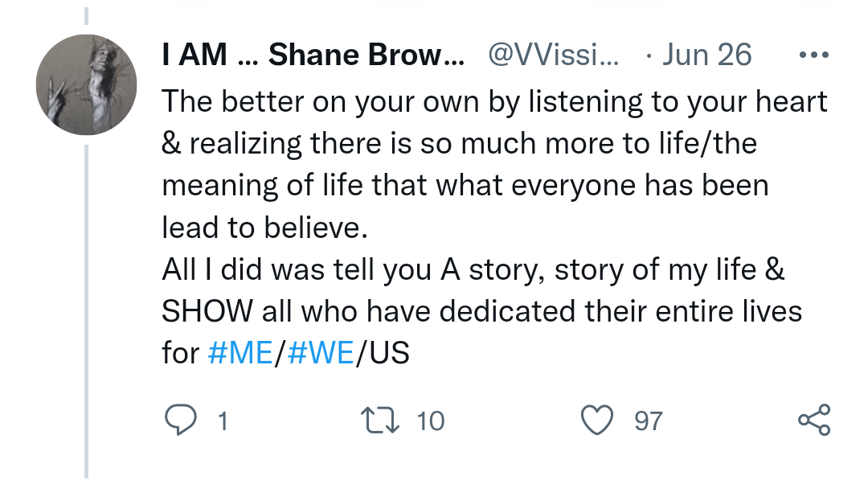Open the 'I AM ... Shane Brow...' profile name
The image size is (868, 484).
point(313,55)
